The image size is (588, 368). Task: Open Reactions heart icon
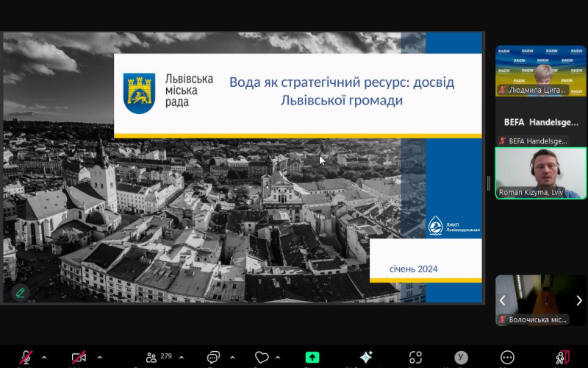pyautogui.click(x=262, y=357)
